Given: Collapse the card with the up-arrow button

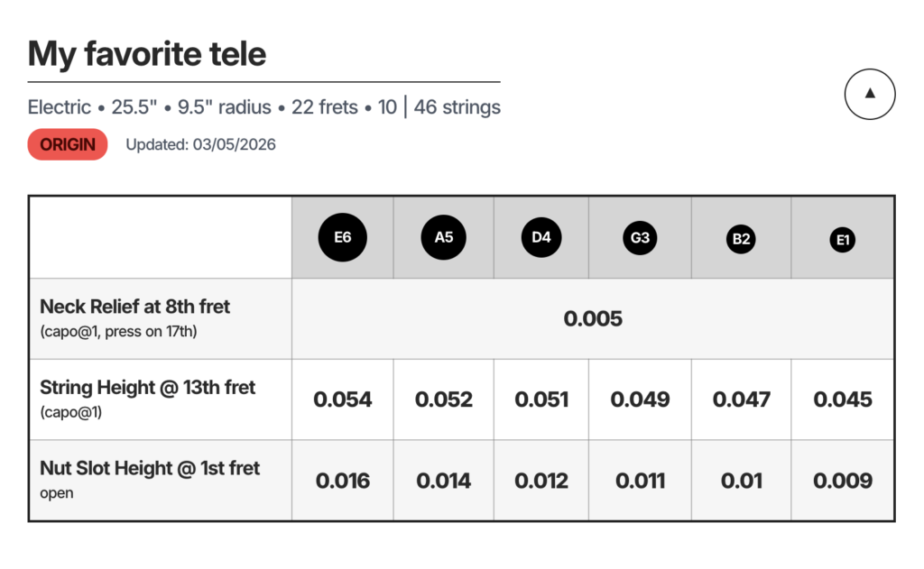Looking at the screenshot, I should click(x=870, y=93).
